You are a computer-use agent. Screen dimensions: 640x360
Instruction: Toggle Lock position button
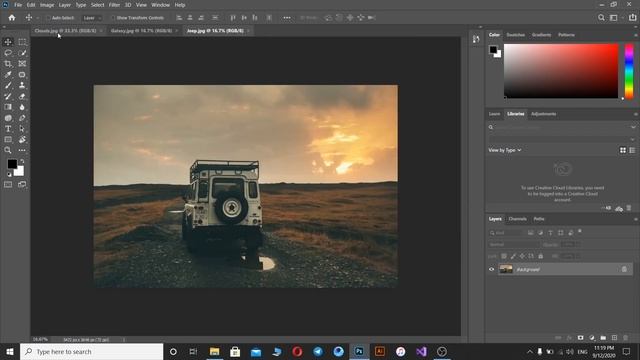point(522,256)
